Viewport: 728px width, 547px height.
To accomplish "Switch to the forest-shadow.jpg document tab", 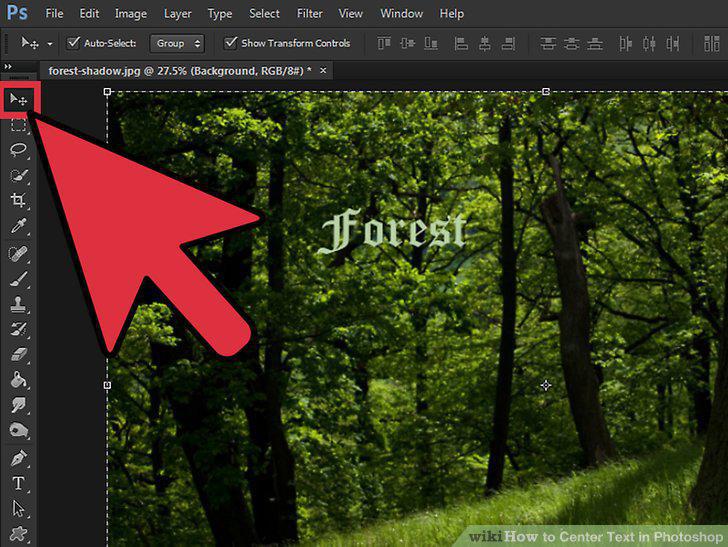I will (180, 71).
